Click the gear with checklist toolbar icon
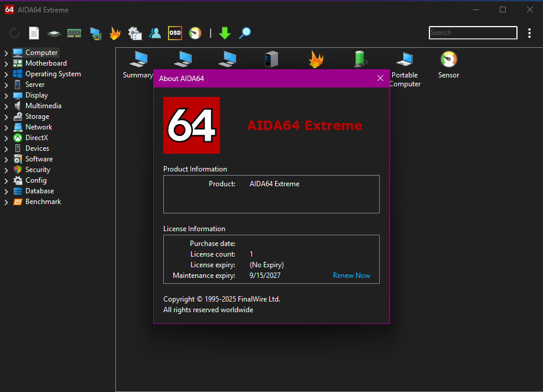543x392 pixels. pos(135,33)
